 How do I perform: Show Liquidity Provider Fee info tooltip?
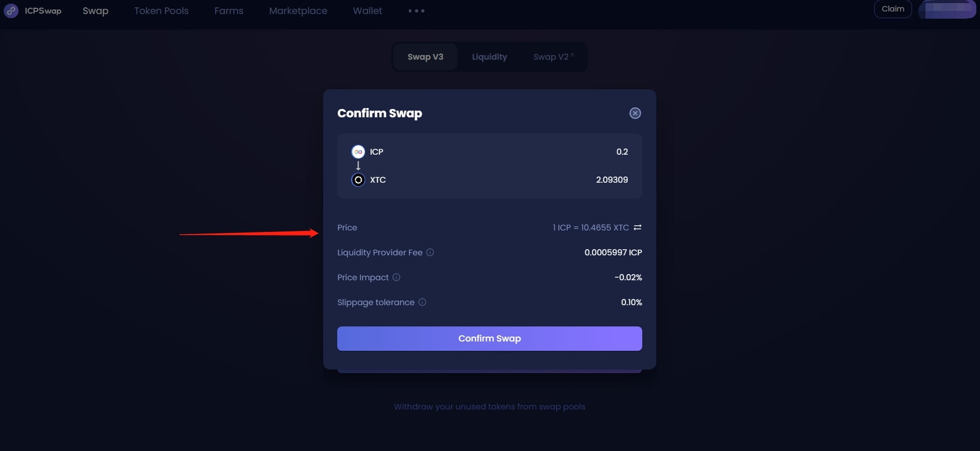coord(430,252)
